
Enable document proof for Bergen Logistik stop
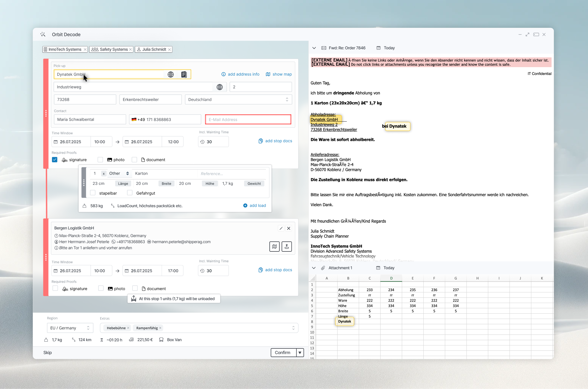coord(135,288)
